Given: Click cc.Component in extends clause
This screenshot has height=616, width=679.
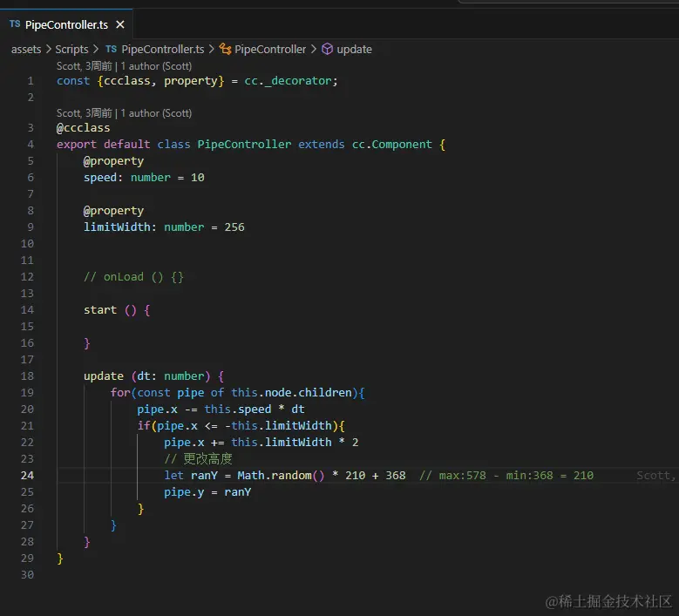Looking at the screenshot, I should click(392, 145).
